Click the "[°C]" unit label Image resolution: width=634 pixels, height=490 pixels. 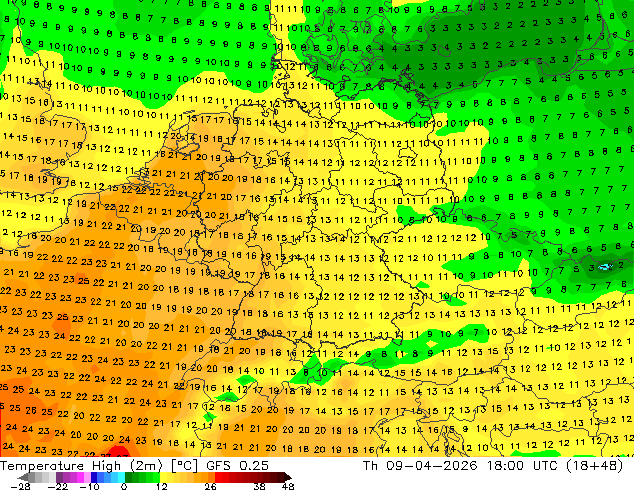(184, 466)
